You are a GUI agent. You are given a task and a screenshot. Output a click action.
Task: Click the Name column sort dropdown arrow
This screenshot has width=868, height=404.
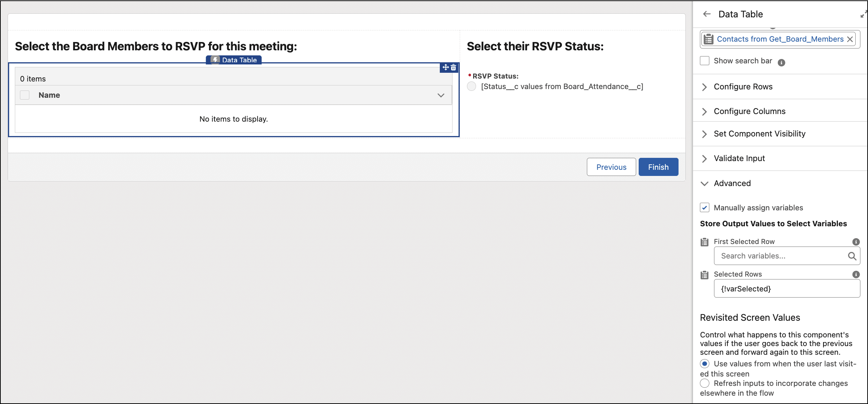(441, 95)
